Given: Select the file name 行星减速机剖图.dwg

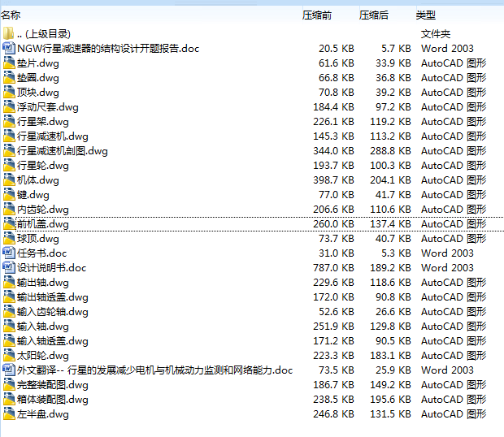Looking at the screenshot, I should pyautogui.click(x=63, y=151).
